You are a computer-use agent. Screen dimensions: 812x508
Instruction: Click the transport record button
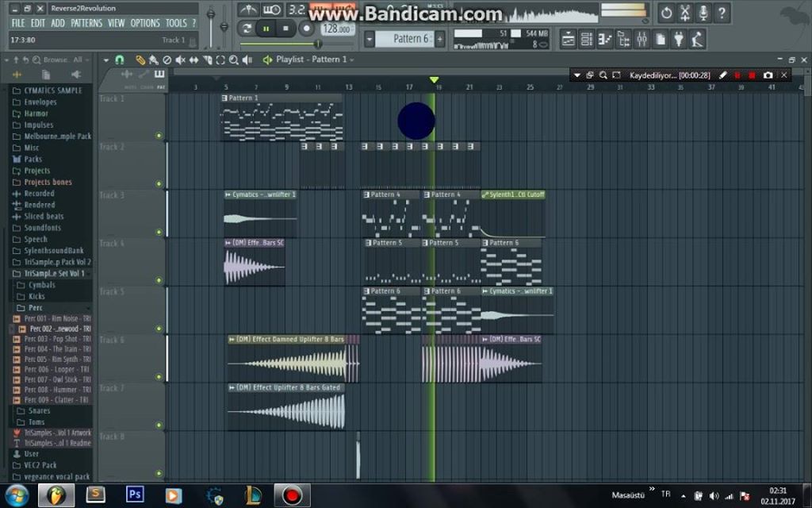[307, 29]
